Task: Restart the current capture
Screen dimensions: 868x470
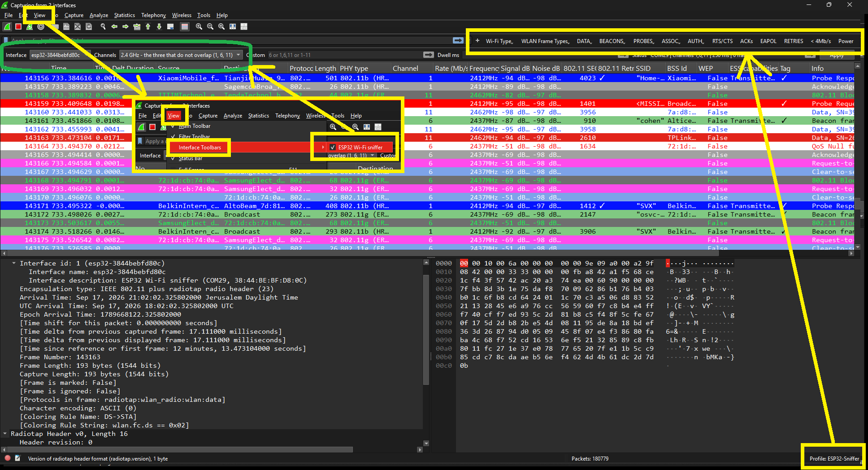Action: click(x=30, y=27)
